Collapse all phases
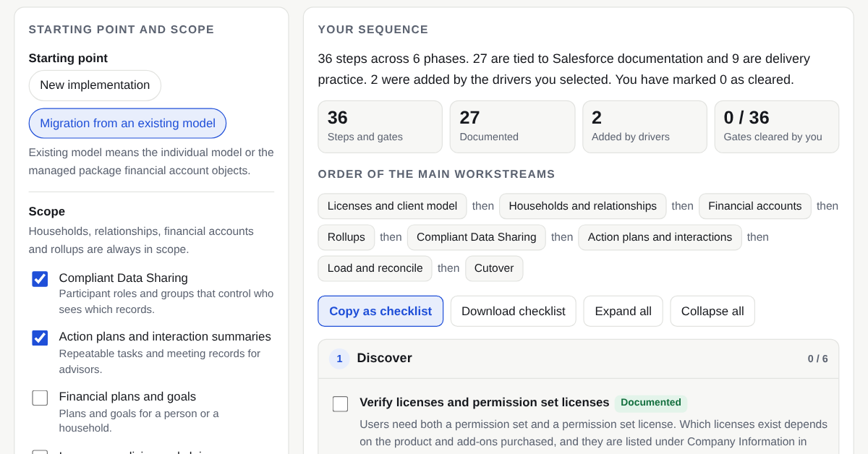This screenshot has height=454, width=868. (x=712, y=311)
